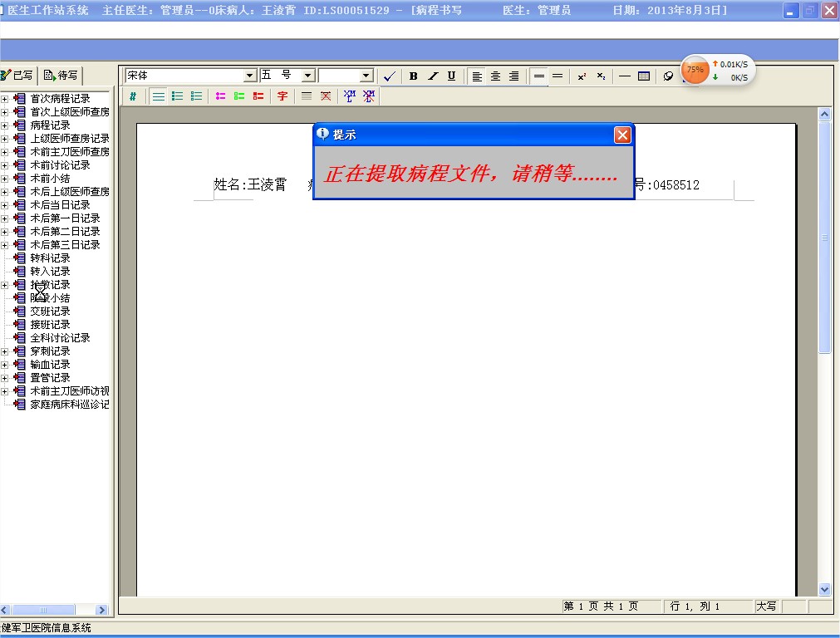This screenshot has width=840, height=638.
Task: Open the empty third combo box dropdown
Action: [x=366, y=76]
